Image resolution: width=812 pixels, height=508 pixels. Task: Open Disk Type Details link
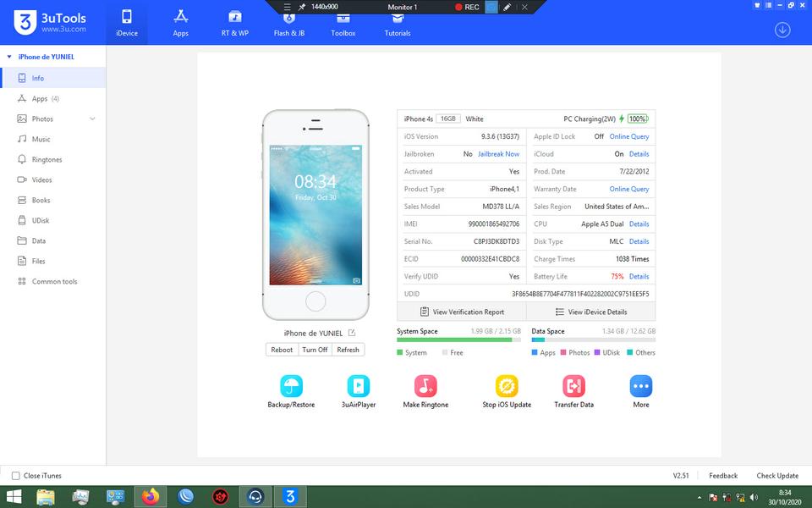639,241
